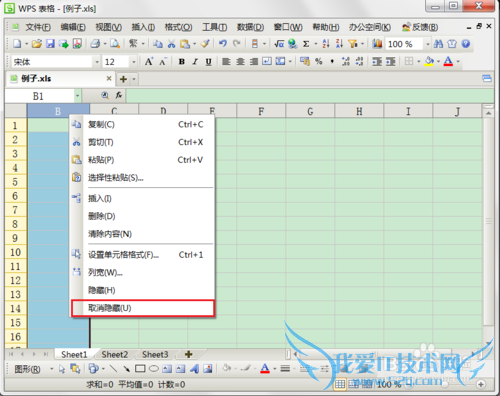Toggle wrap text button

[267, 61]
